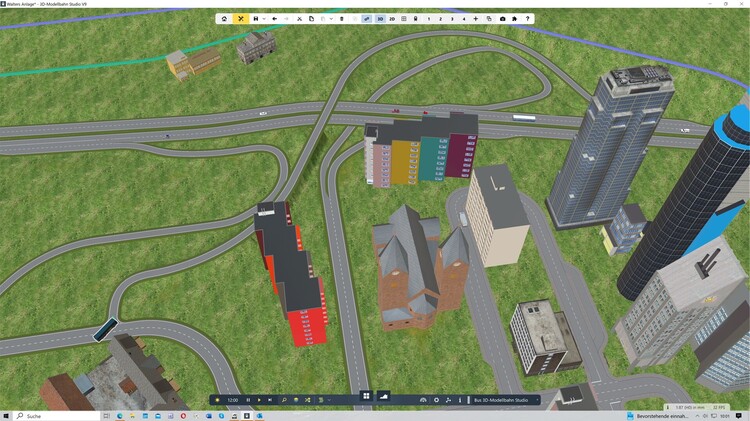The height and width of the screenshot is (421, 750).
Task: Click the globe icon in bottom bar
Action: coord(296,400)
